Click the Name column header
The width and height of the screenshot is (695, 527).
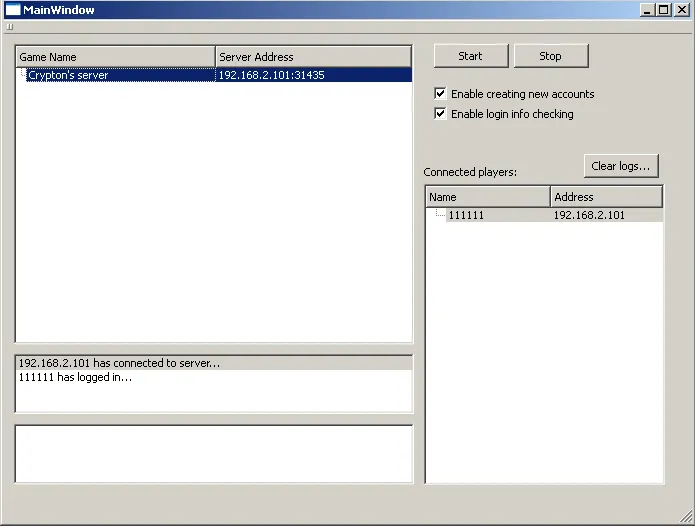point(487,197)
